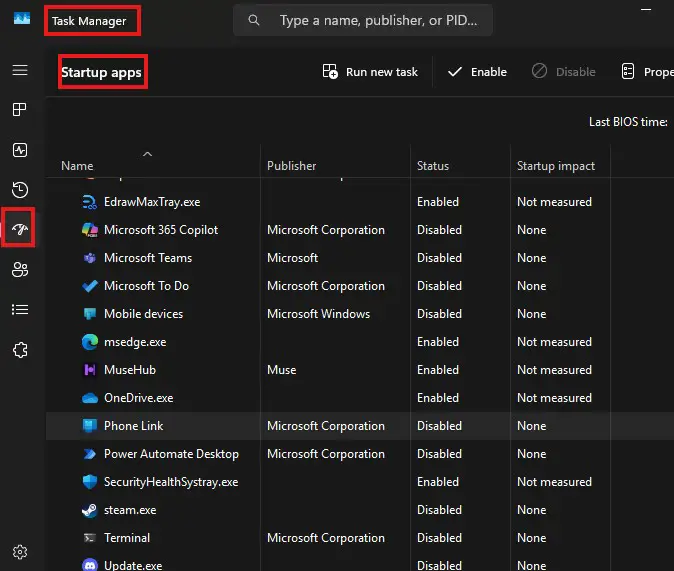The height and width of the screenshot is (571, 674).
Task: Click the msedge.exe Edge icon
Action: (x=89, y=342)
